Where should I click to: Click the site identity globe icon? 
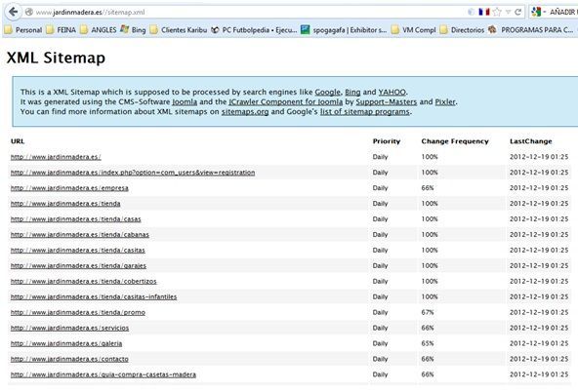coord(28,12)
